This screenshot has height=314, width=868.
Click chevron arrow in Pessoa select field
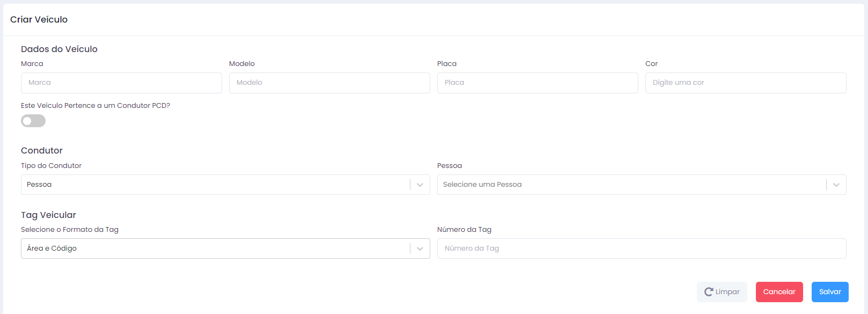(836, 185)
